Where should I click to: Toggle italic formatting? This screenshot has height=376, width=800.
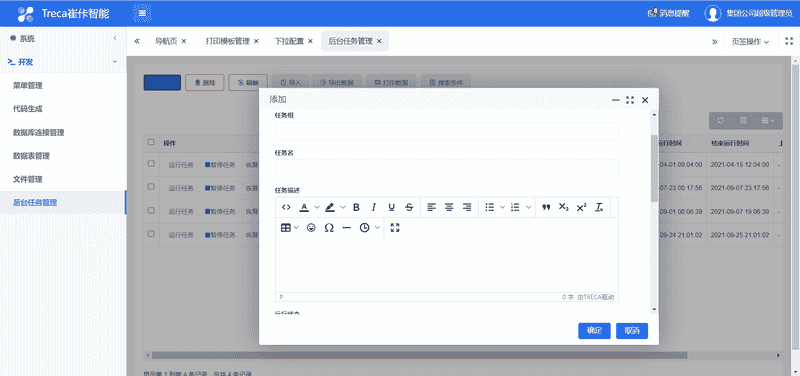[373, 207]
